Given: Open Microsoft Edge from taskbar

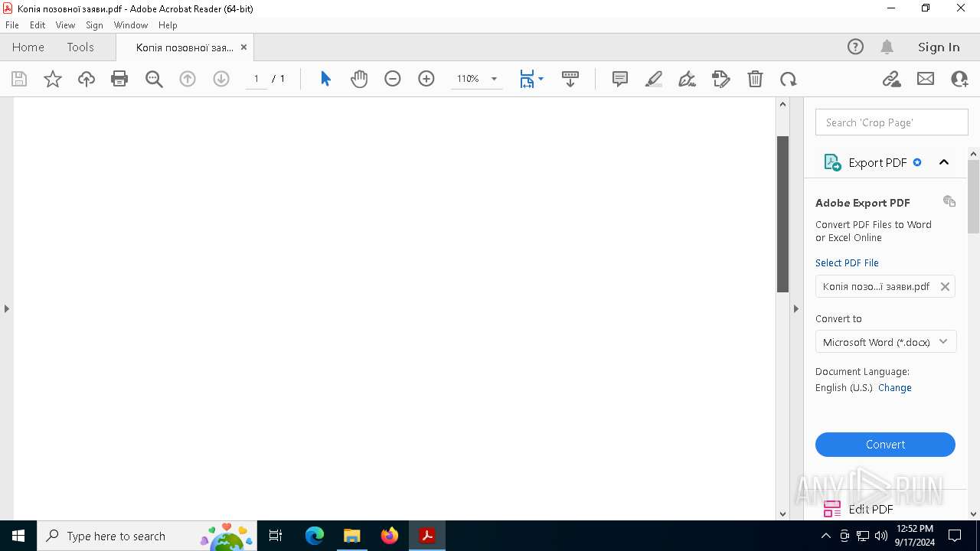Looking at the screenshot, I should [315, 536].
